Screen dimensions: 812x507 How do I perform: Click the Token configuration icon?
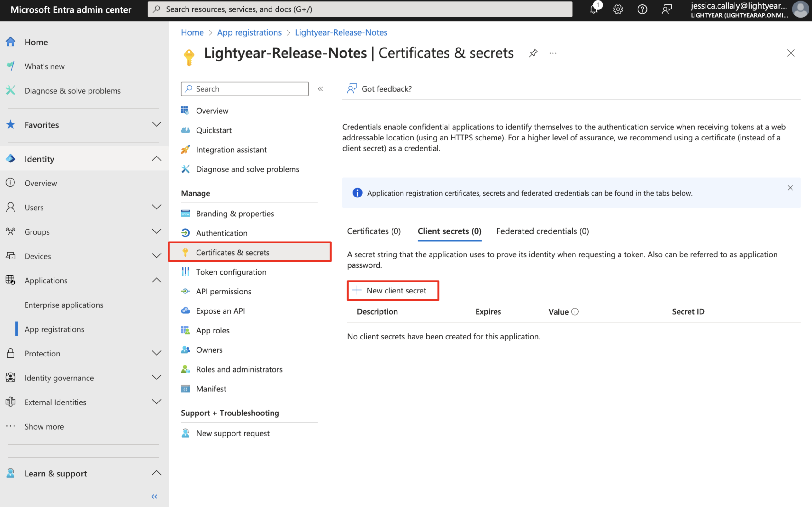(x=185, y=271)
